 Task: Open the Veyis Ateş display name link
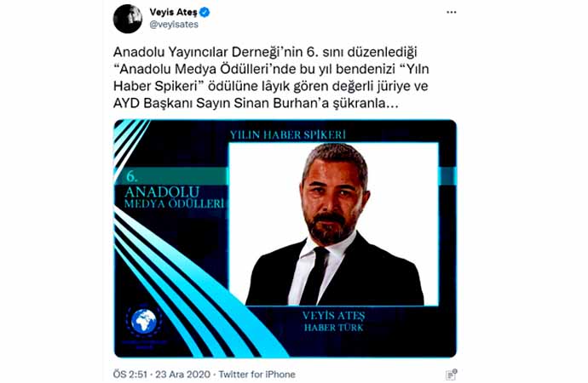[x=173, y=12]
